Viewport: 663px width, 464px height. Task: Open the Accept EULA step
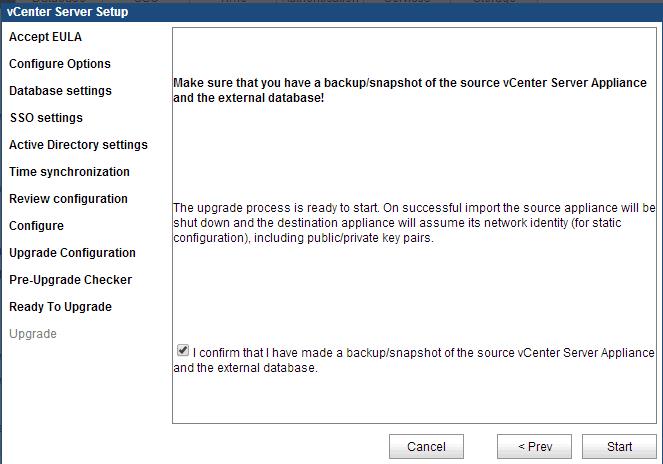[x=45, y=37]
